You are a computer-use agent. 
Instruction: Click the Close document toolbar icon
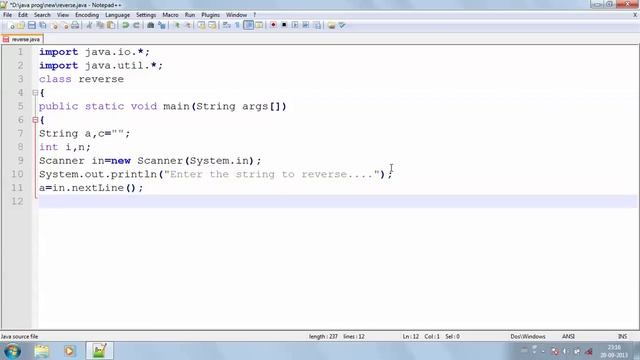[54, 25]
